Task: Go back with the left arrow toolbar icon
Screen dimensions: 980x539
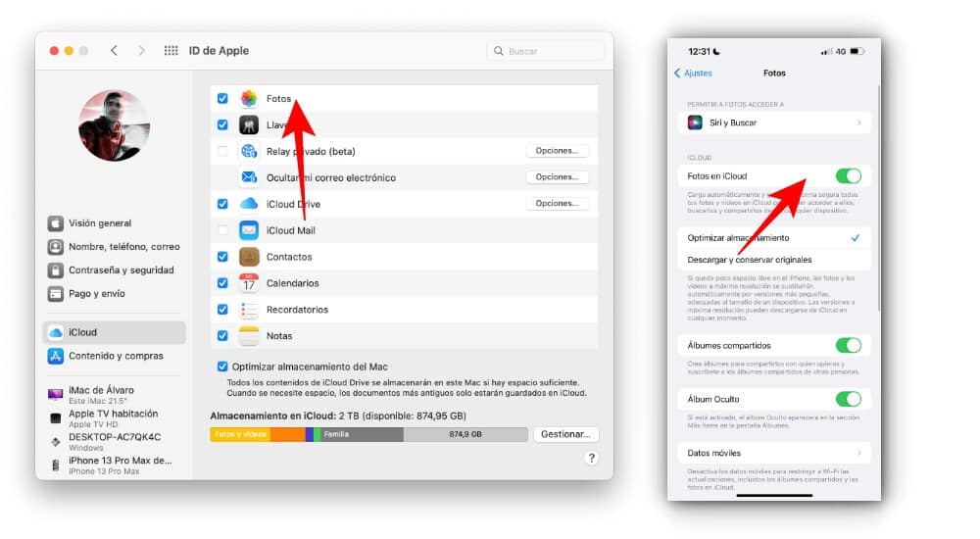Action: (x=114, y=51)
